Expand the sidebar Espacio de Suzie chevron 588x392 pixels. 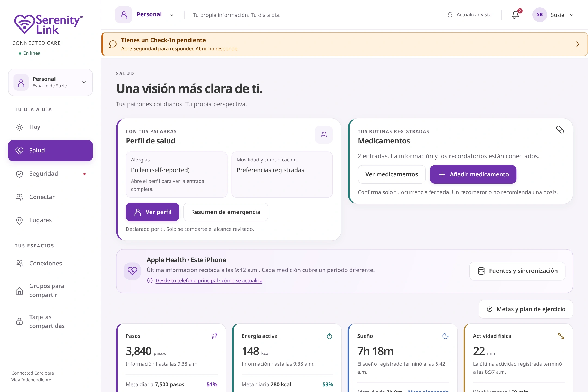(x=84, y=82)
